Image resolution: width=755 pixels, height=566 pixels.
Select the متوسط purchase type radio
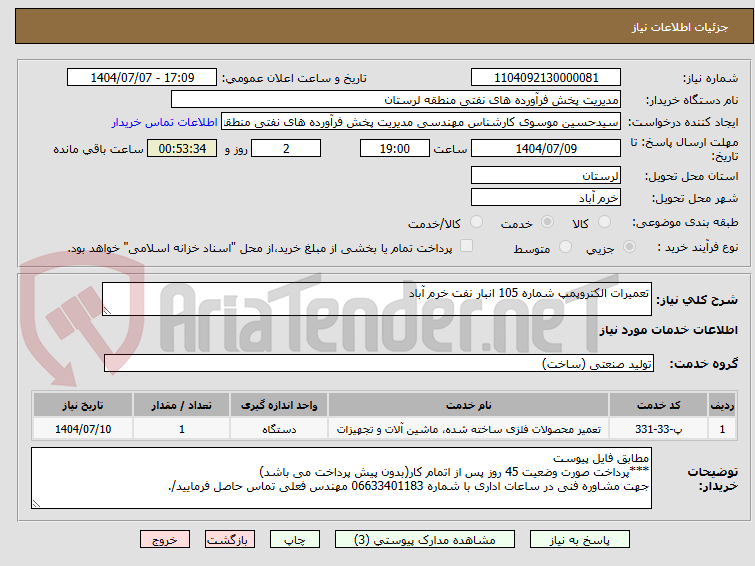(x=565, y=247)
